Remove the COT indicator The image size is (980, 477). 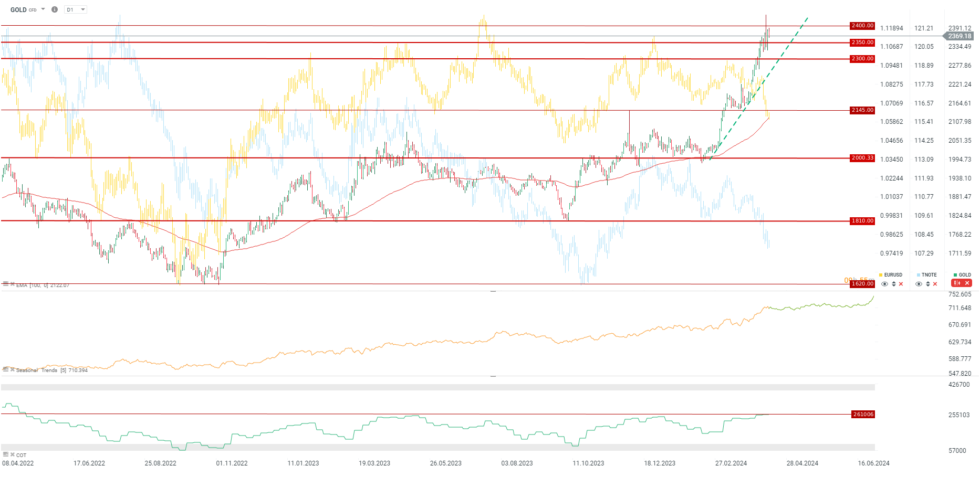coord(12,454)
